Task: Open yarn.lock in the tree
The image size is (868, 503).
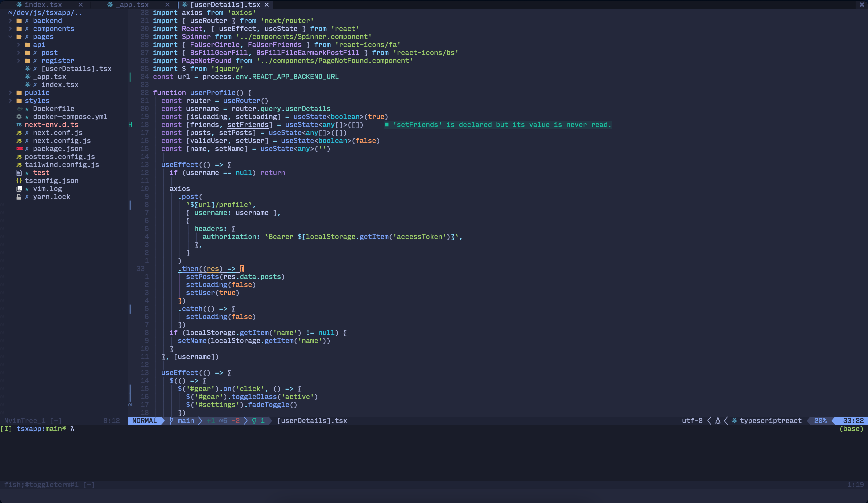Action: click(51, 197)
